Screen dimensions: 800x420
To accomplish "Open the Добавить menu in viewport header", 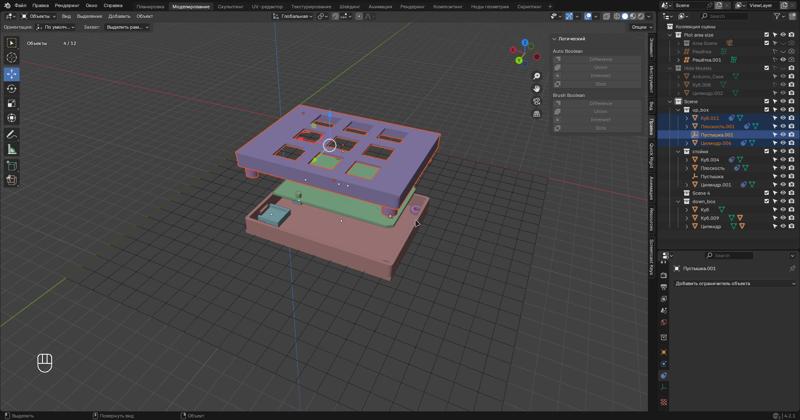I will tap(119, 16).
